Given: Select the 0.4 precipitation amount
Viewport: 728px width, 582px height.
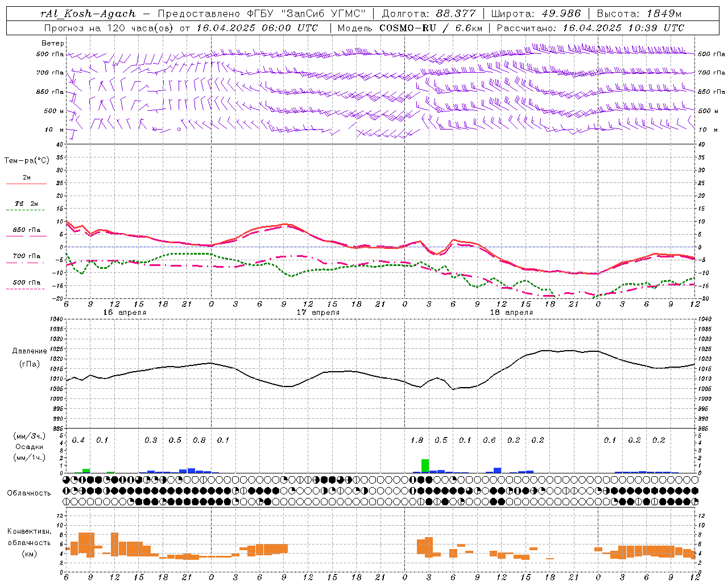Looking at the screenshot, I should pos(78,440).
